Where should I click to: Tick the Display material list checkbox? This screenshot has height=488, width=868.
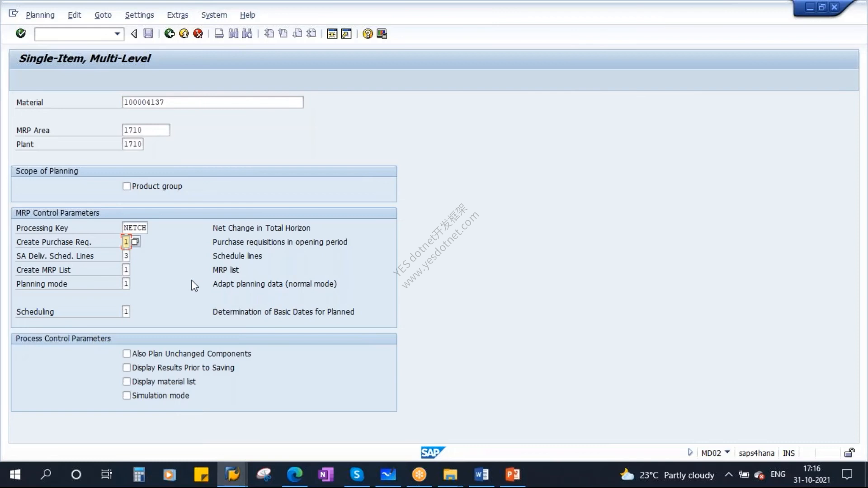[127, 382]
